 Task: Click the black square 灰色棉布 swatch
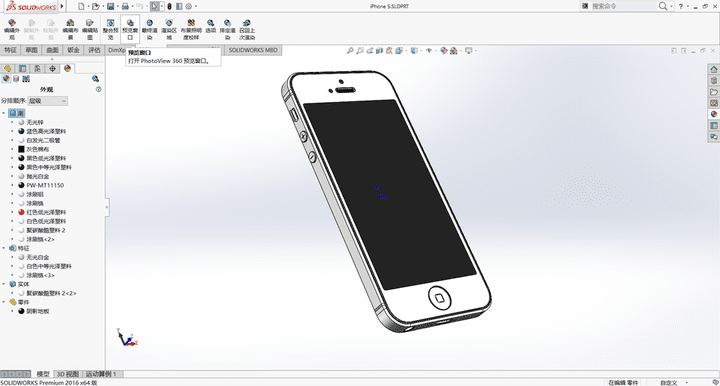pyautogui.click(x=21, y=149)
